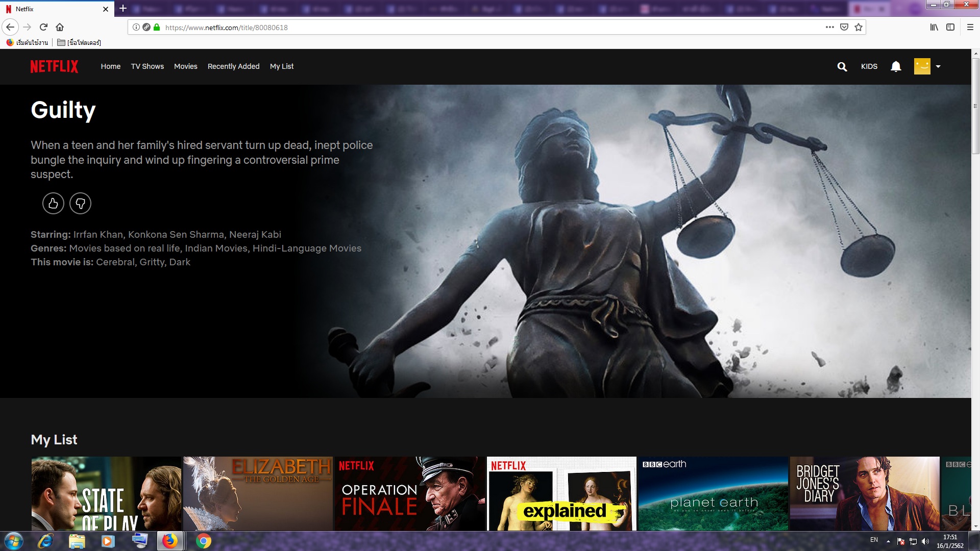This screenshot has width=980, height=551.
Task: Click actor link Neeraj Kabi
Action: pyautogui.click(x=255, y=234)
